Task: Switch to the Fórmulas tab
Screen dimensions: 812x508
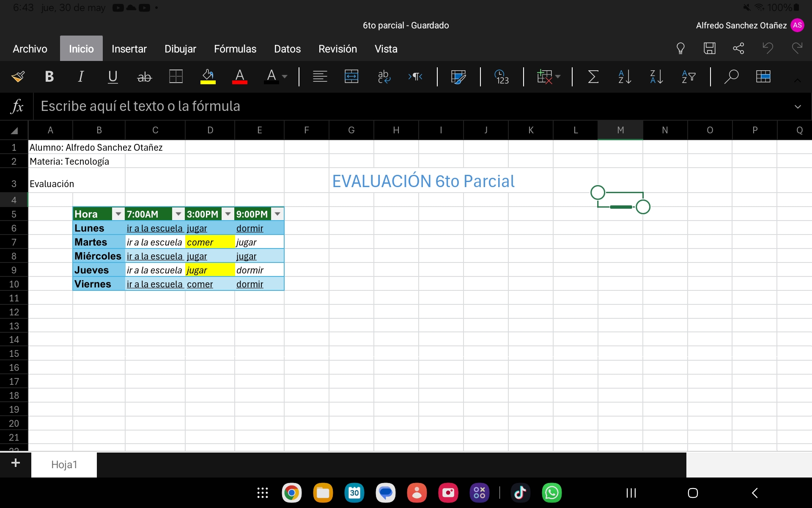Action: click(x=235, y=49)
